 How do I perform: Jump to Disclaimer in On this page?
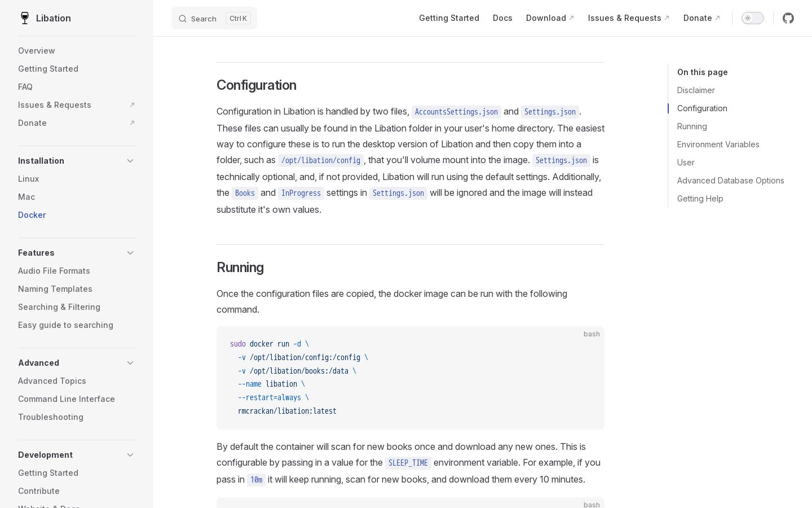696,90
